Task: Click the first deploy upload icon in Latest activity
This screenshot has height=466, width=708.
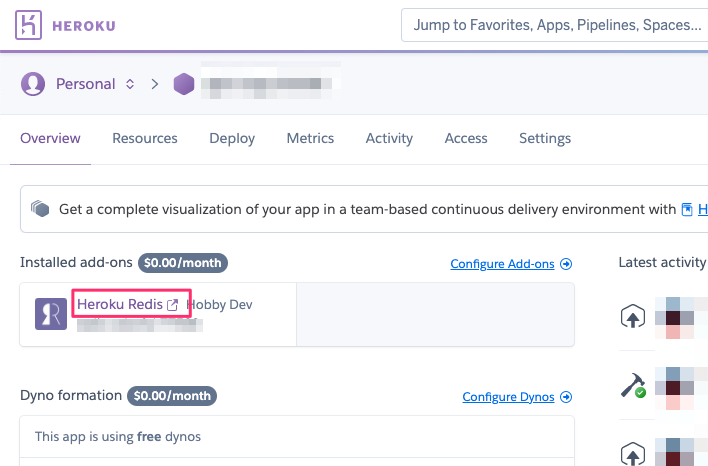Action: pos(633,316)
